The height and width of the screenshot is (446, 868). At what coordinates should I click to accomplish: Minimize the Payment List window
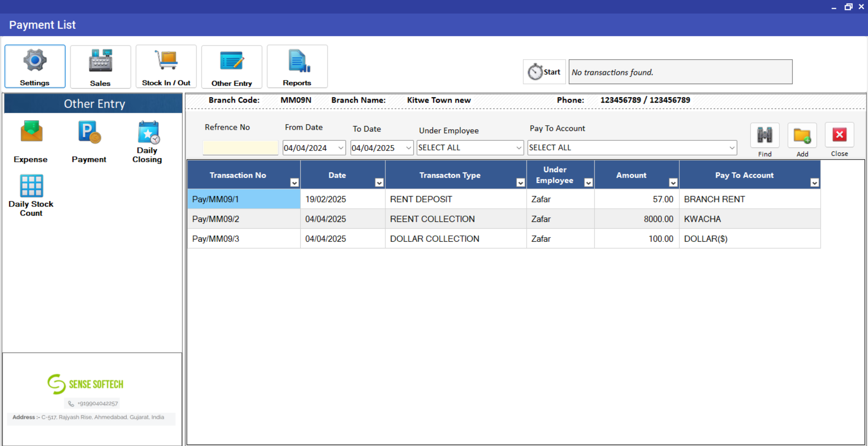coord(834,7)
